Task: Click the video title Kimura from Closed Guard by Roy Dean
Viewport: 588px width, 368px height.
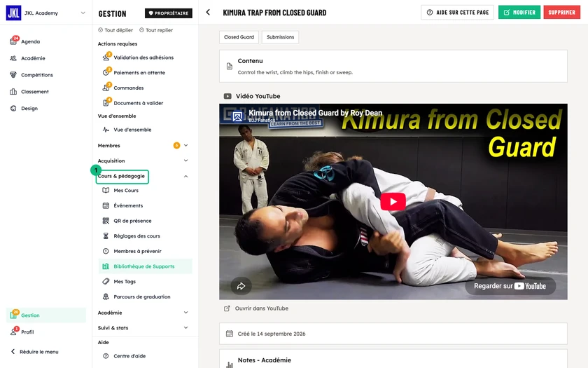Action: coord(316,113)
